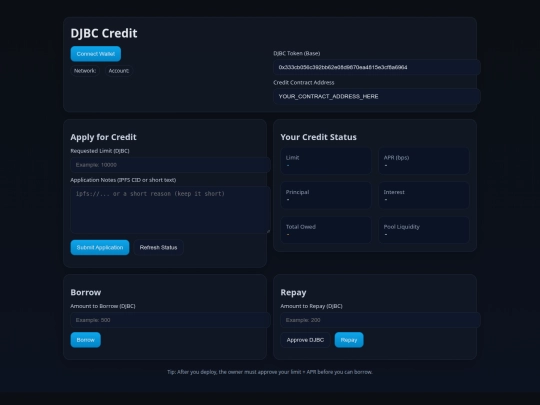Grab the notes text area resize handle
Viewport: 540px width, 405px height.
[268, 231]
